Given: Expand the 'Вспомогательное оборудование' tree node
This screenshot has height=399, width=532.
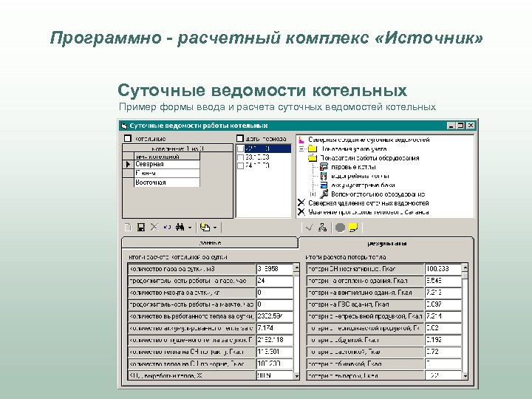Looking at the screenshot, I should pos(313,194).
